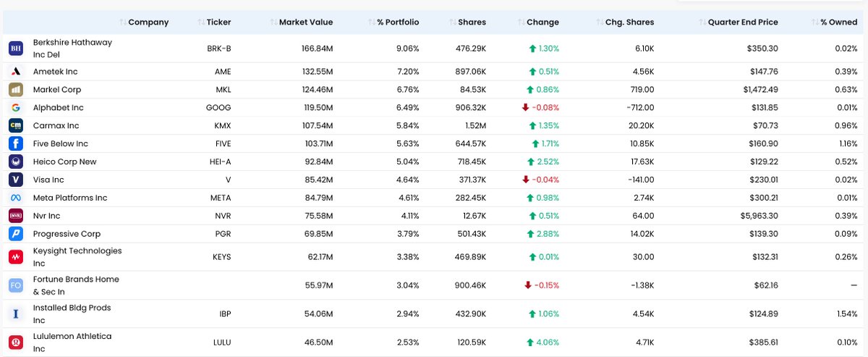Select the HEI-A ticker cell
Screen dimensions: 868x357
click(220, 162)
